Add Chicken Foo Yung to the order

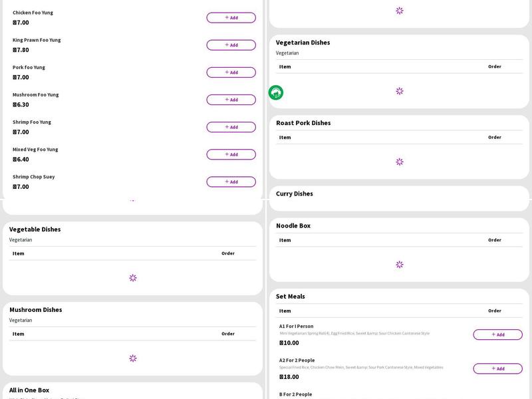click(x=231, y=18)
